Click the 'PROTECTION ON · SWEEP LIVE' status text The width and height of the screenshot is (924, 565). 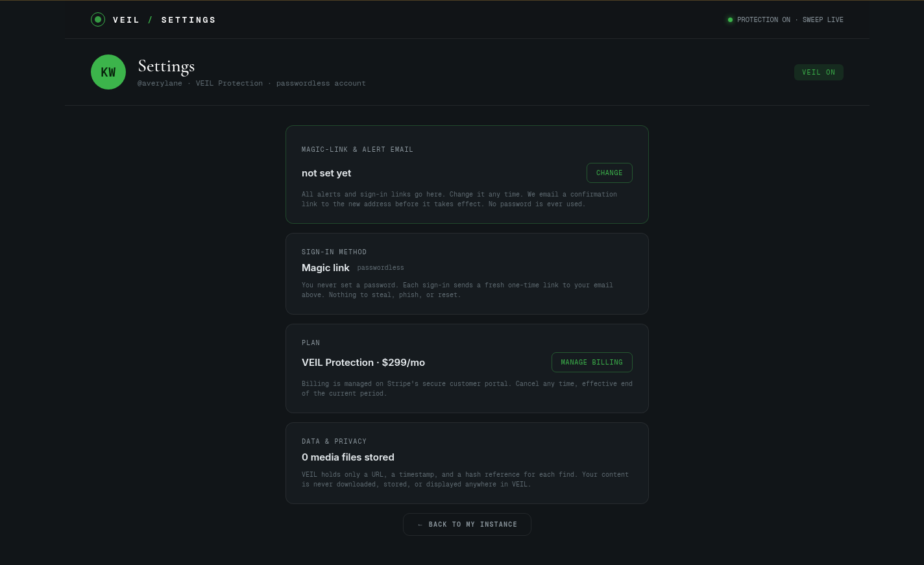click(x=790, y=20)
